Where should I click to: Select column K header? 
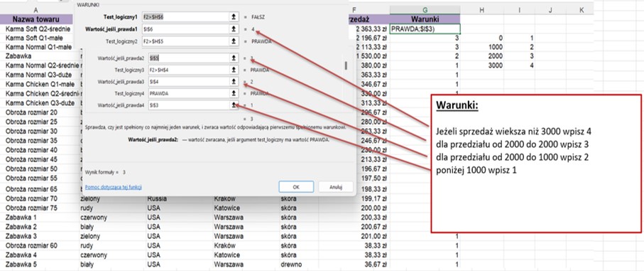[x=581, y=10]
